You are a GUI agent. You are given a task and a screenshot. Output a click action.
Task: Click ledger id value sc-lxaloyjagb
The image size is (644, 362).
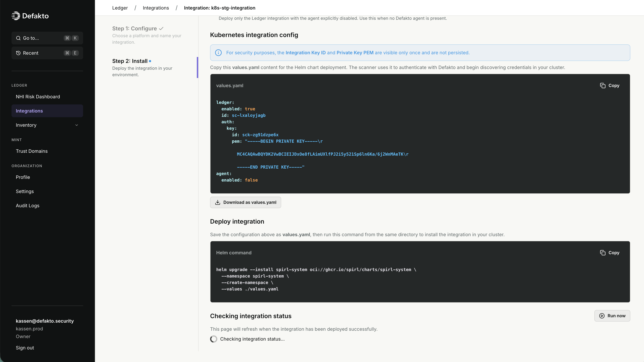(x=248, y=115)
